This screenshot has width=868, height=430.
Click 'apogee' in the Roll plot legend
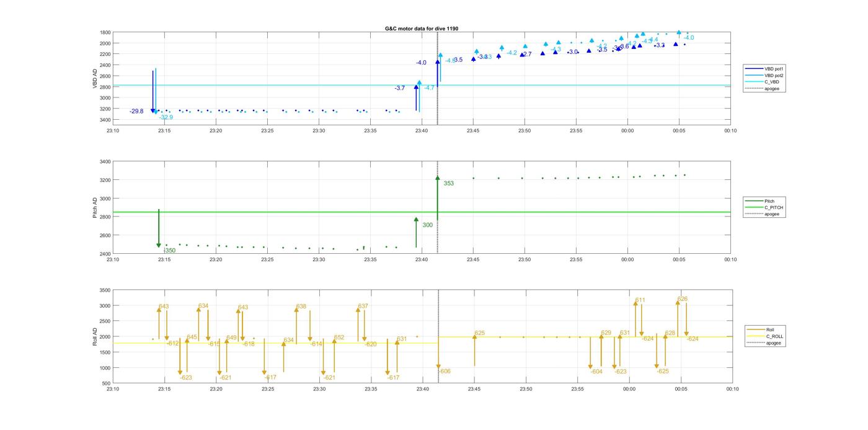point(774,343)
